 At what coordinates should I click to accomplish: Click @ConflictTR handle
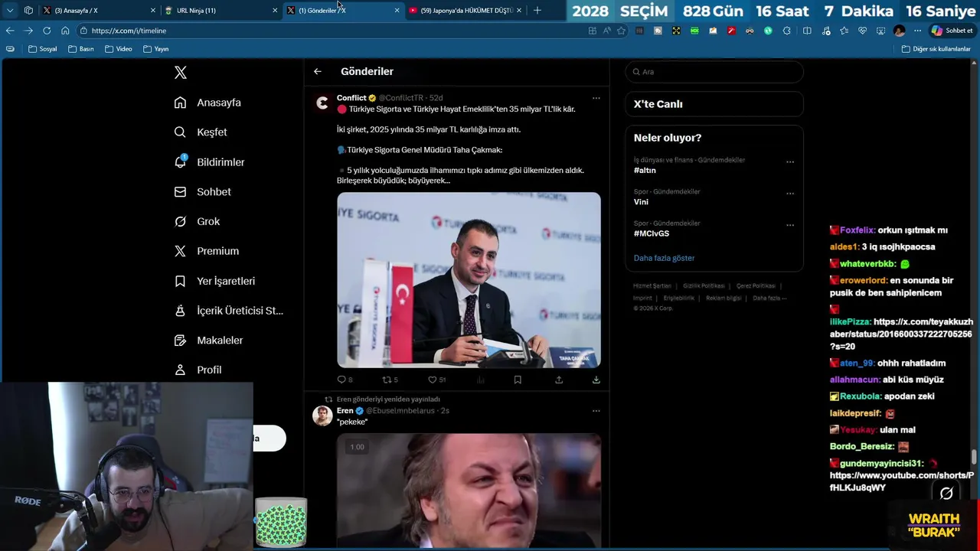401,98
